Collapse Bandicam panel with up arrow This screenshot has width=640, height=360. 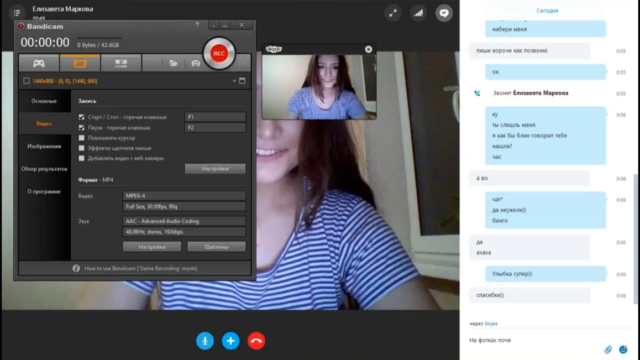(x=234, y=81)
